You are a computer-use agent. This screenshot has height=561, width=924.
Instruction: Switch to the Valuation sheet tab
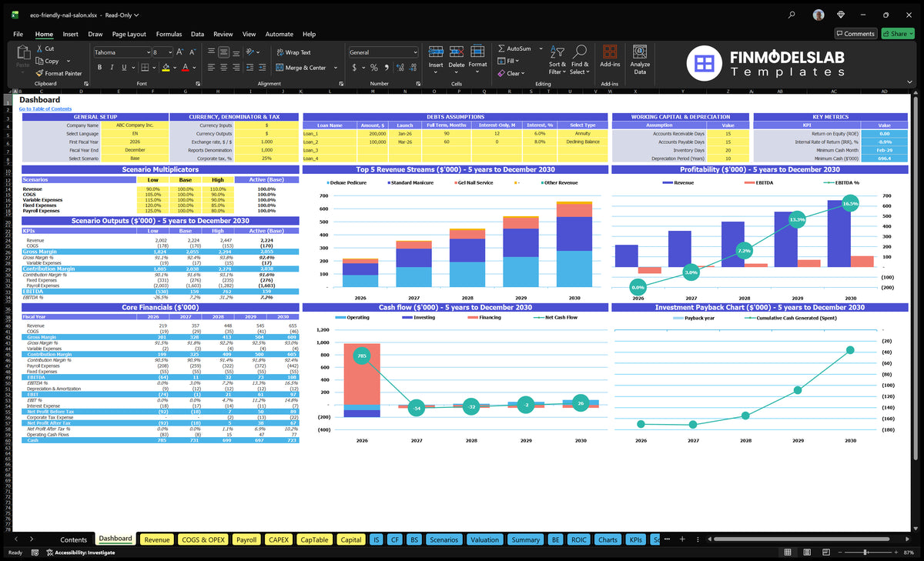484,539
